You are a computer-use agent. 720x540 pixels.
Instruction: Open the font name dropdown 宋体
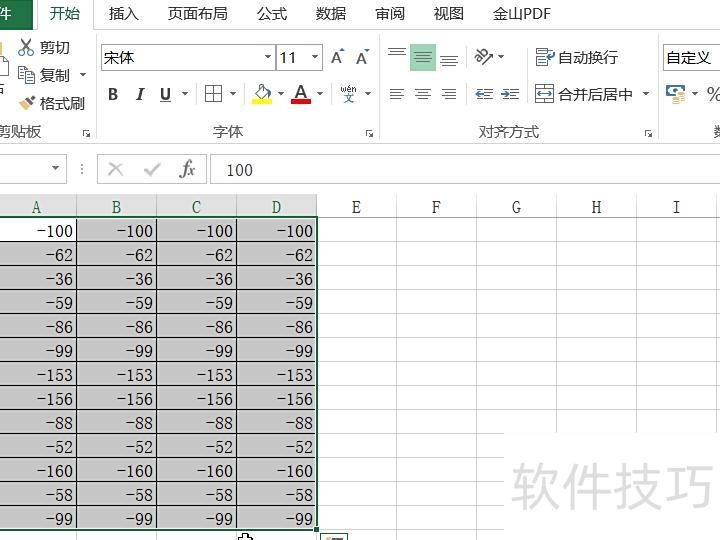268,57
